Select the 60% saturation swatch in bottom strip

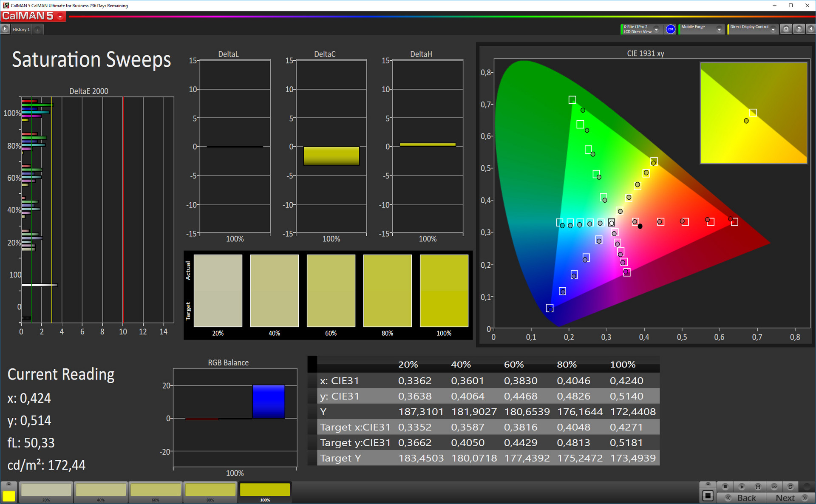[156, 492]
